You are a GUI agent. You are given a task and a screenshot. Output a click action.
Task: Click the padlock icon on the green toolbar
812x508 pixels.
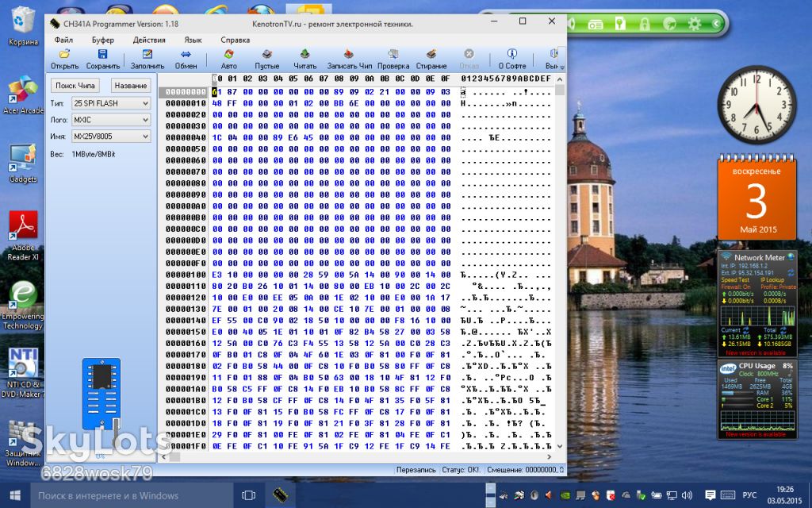pos(645,23)
